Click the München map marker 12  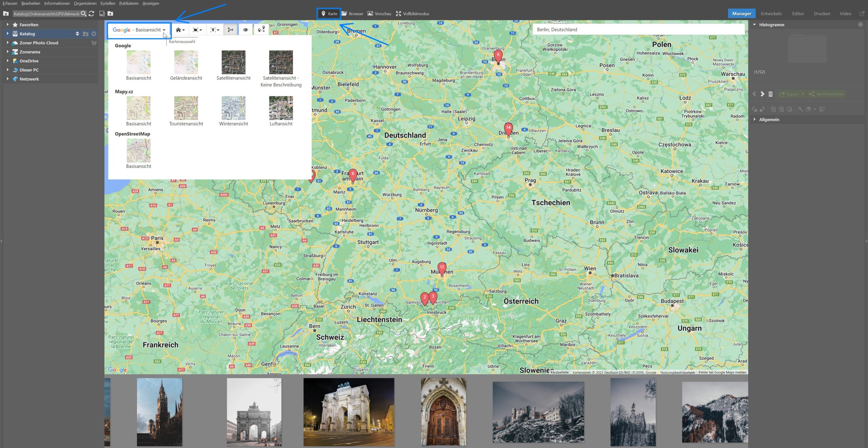click(x=442, y=269)
